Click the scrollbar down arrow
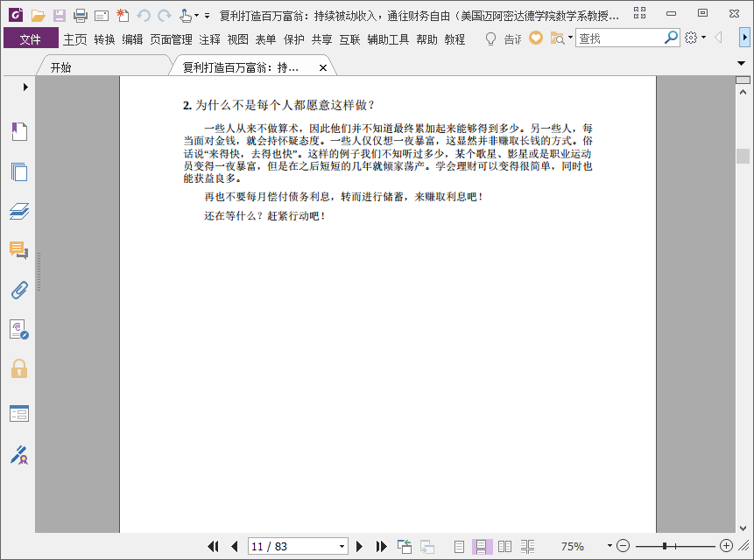Viewport: 754px width, 560px height. (x=743, y=528)
